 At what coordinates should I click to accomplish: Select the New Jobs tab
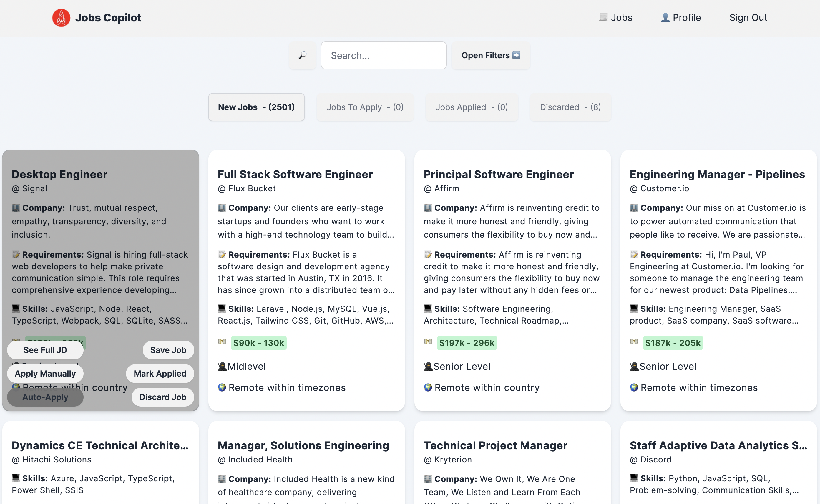(x=256, y=107)
